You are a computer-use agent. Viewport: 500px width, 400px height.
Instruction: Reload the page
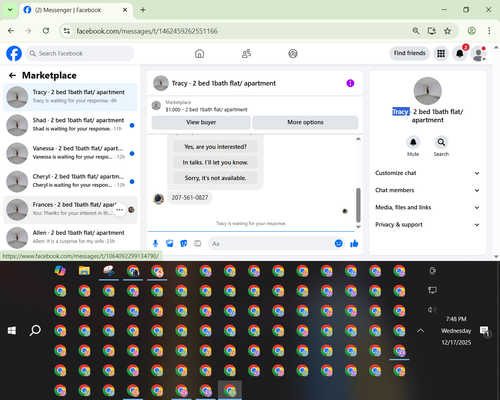coord(46,31)
